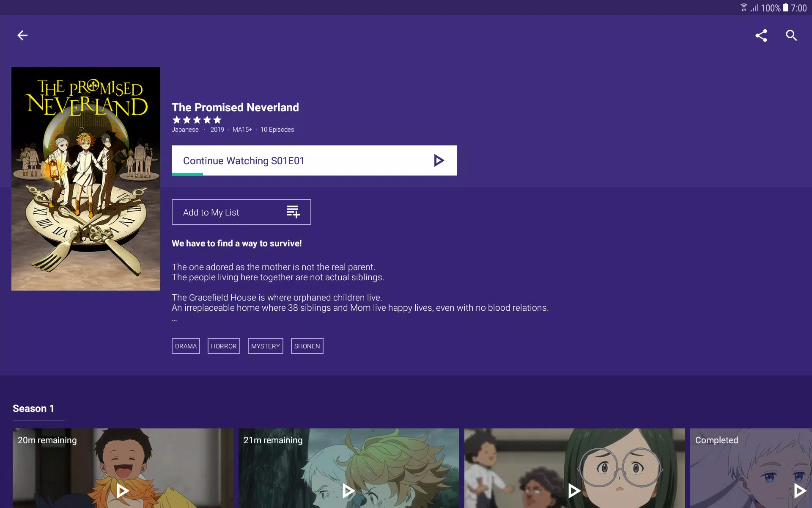Click the share icon in the top right
This screenshot has width=812, height=508.
761,35
